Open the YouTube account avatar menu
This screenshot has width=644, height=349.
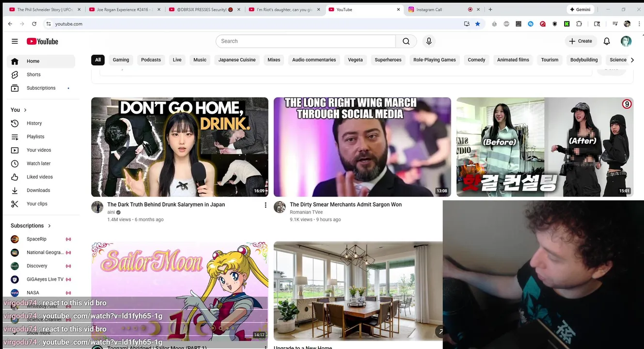[626, 41]
